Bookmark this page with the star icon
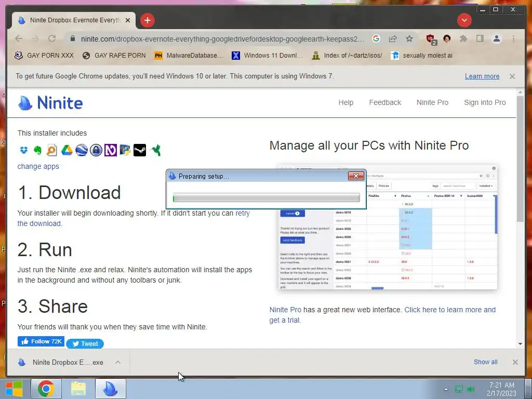Image resolution: width=532 pixels, height=399 pixels. pyautogui.click(x=409, y=38)
